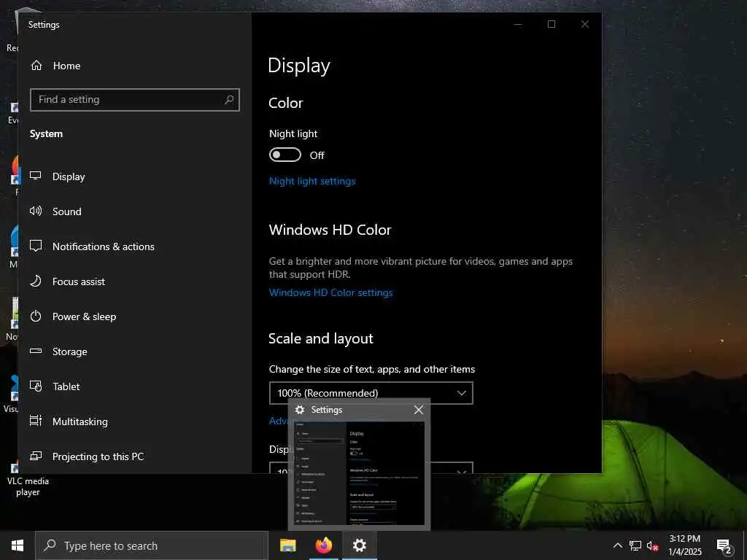The width and height of the screenshot is (747, 560).
Task: Launch Firefox from the taskbar
Action: click(323, 545)
